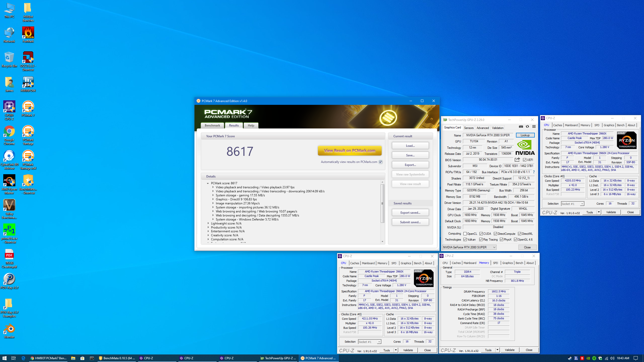Open GPU-Z hamburger menu icon

534,126
